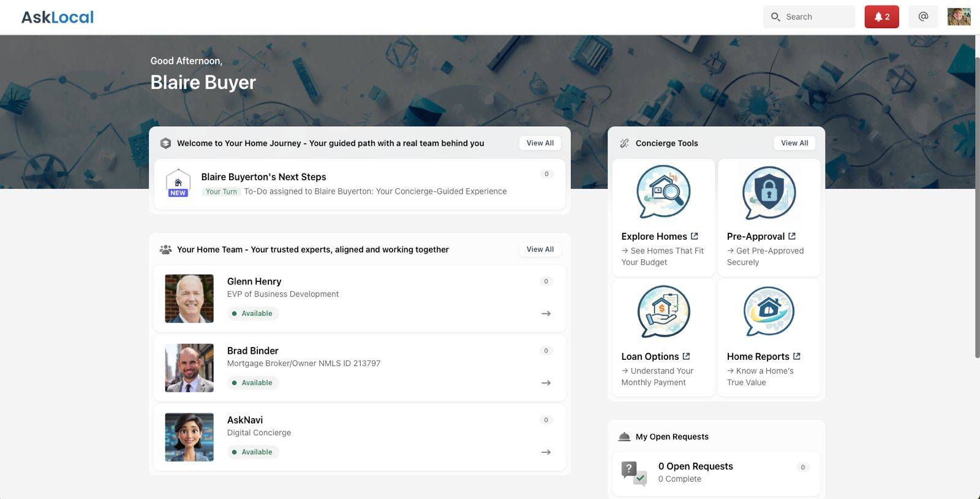980x499 pixels.
Task: Click the AskLocal logo
Action: click(58, 17)
